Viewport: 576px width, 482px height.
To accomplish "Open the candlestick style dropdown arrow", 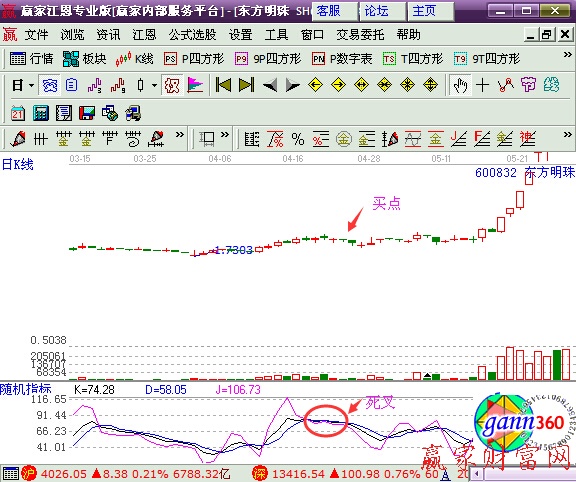I will pos(155,86).
